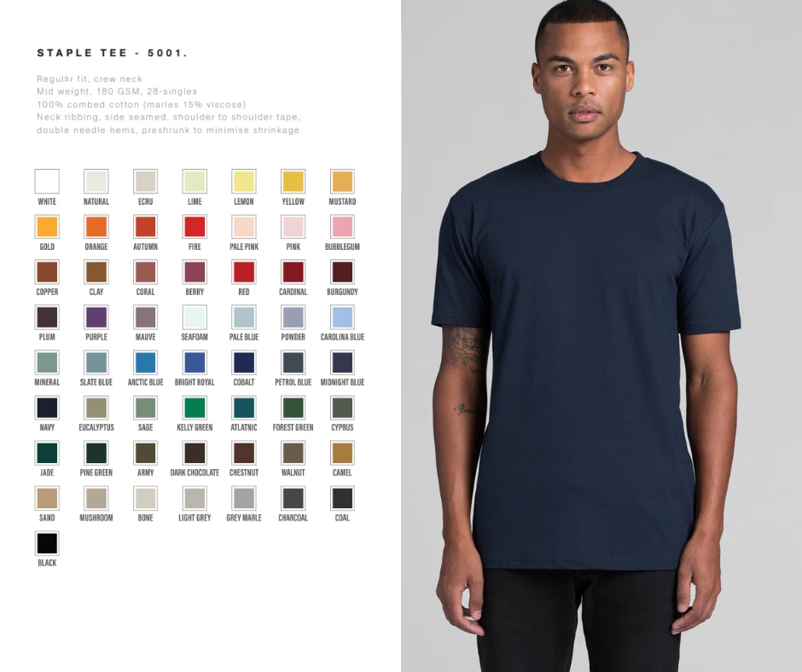Screen dimensions: 802x672
Task: Pick the Burgundy color swatch
Action: coord(342,272)
